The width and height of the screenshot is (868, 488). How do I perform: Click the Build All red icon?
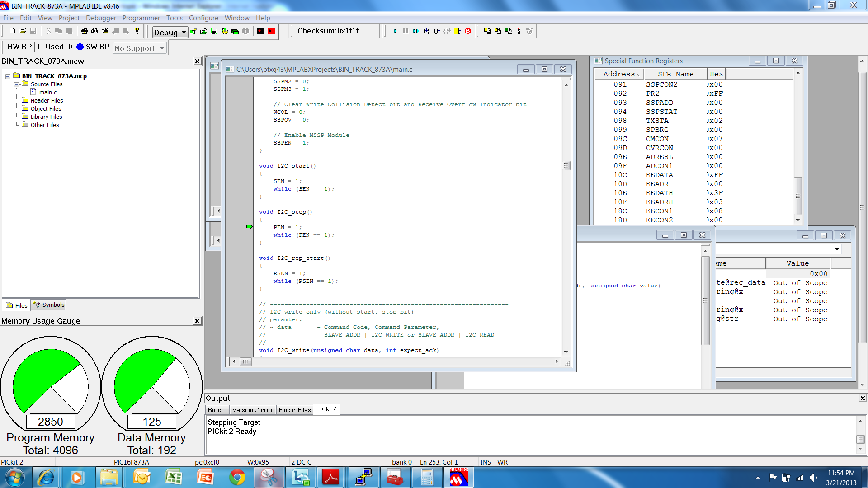(271, 31)
